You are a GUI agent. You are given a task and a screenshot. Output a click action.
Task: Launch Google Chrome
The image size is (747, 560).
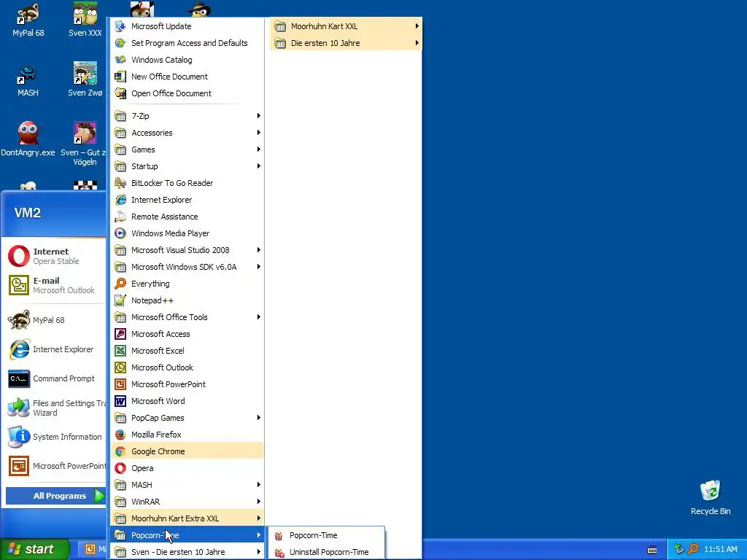tap(187, 451)
